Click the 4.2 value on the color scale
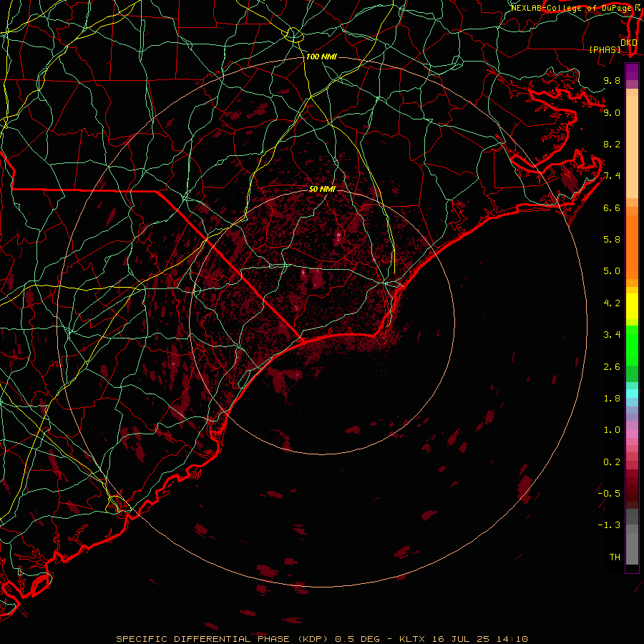The height and width of the screenshot is (644, 644). [612, 303]
